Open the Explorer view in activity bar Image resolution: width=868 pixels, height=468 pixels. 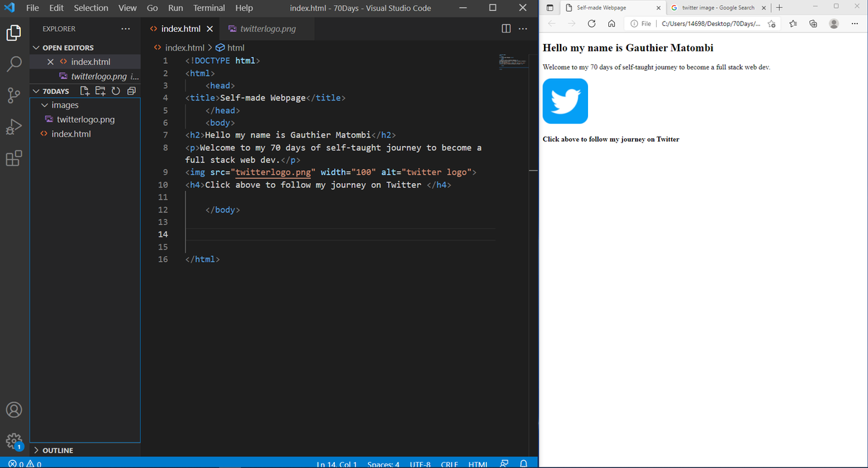[14, 33]
